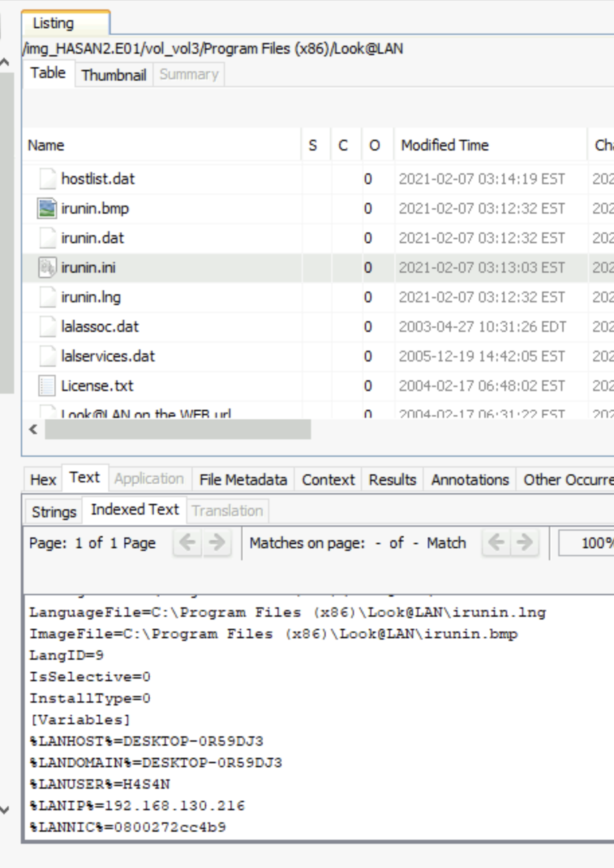
Task: Click the irunin.lng file icon
Action: tap(47, 297)
